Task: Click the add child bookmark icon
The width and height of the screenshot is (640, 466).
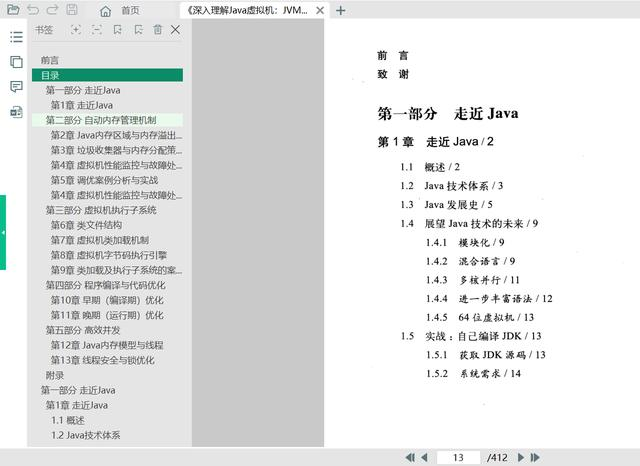Action: click(138, 29)
